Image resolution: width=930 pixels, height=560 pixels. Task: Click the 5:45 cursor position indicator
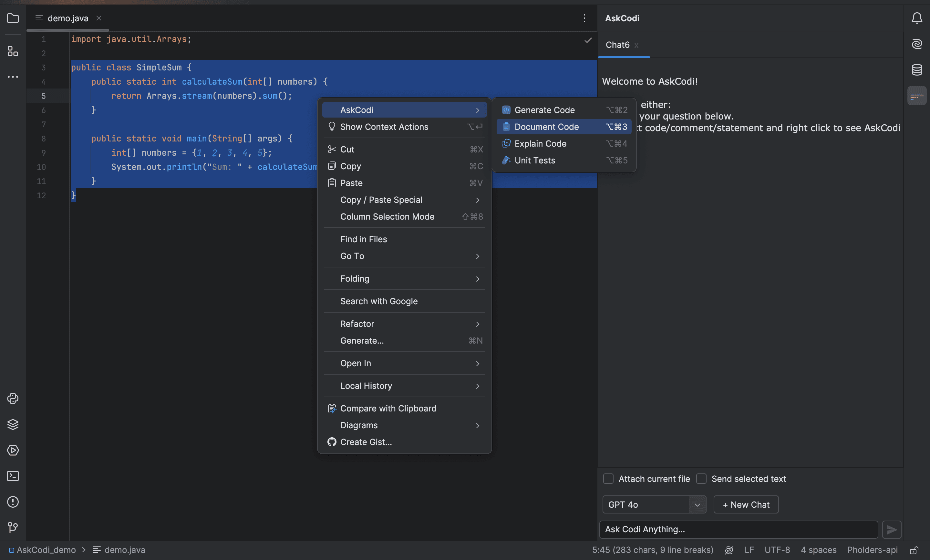(653, 550)
